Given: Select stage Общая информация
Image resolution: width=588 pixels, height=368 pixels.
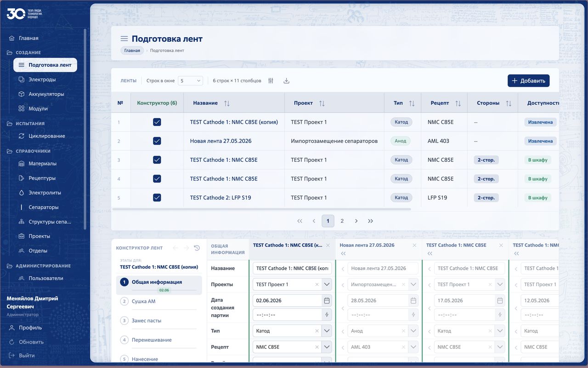Looking at the screenshot, I should [159, 285].
